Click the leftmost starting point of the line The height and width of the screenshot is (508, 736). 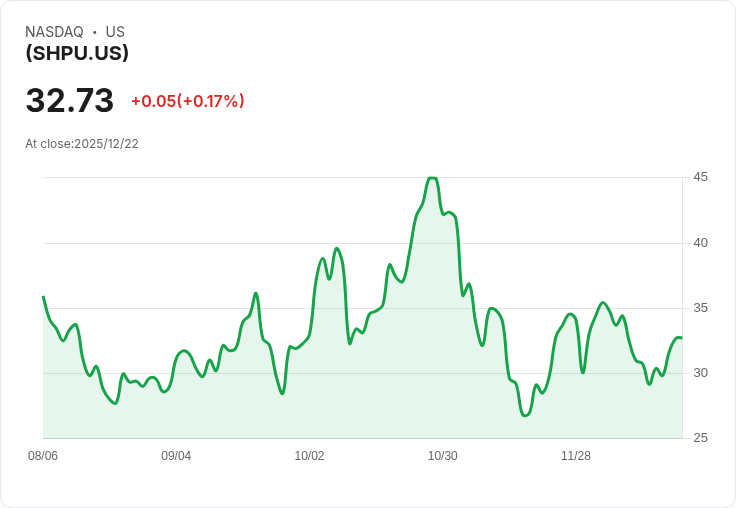click(43, 297)
